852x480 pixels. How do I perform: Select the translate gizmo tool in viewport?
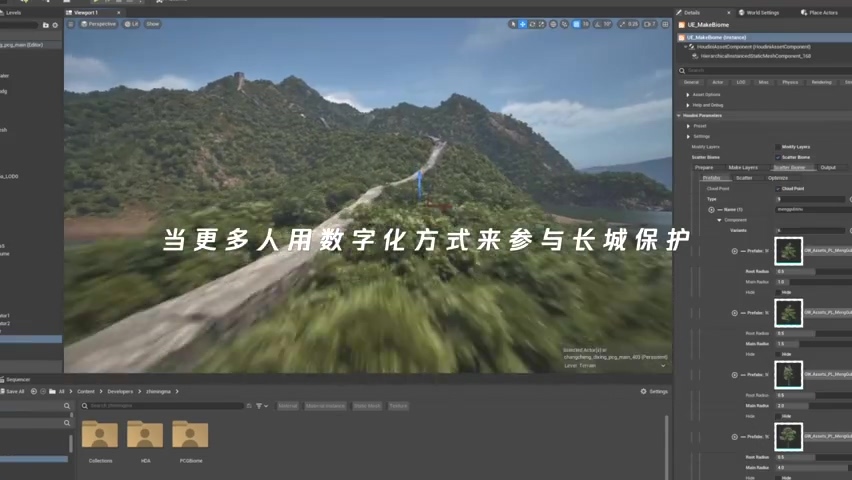(x=522, y=23)
